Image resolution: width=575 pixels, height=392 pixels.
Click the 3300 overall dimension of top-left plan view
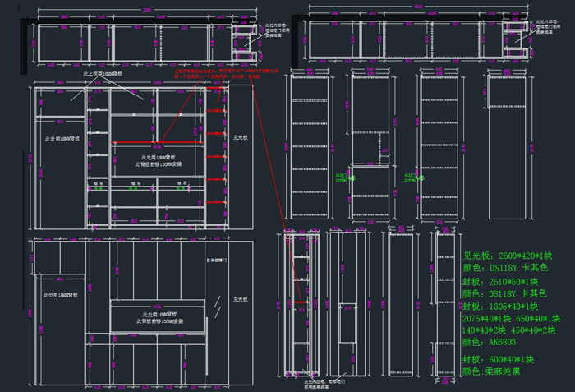[147, 10]
